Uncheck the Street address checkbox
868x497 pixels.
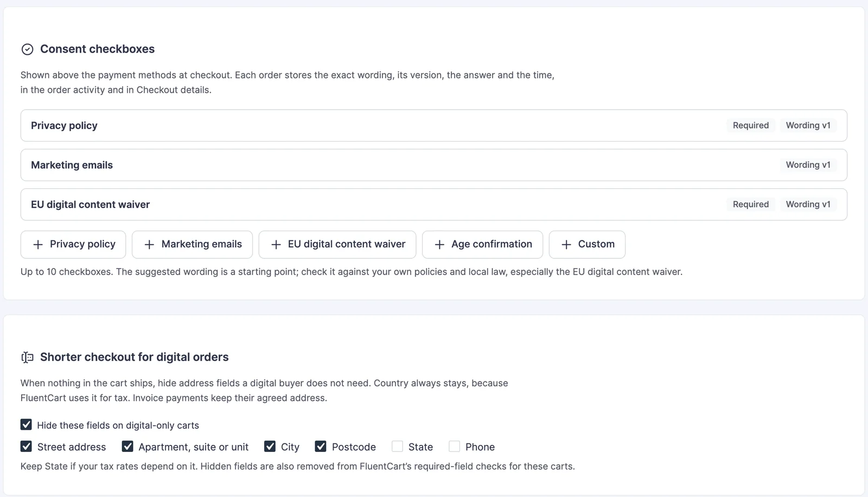[26, 446]
